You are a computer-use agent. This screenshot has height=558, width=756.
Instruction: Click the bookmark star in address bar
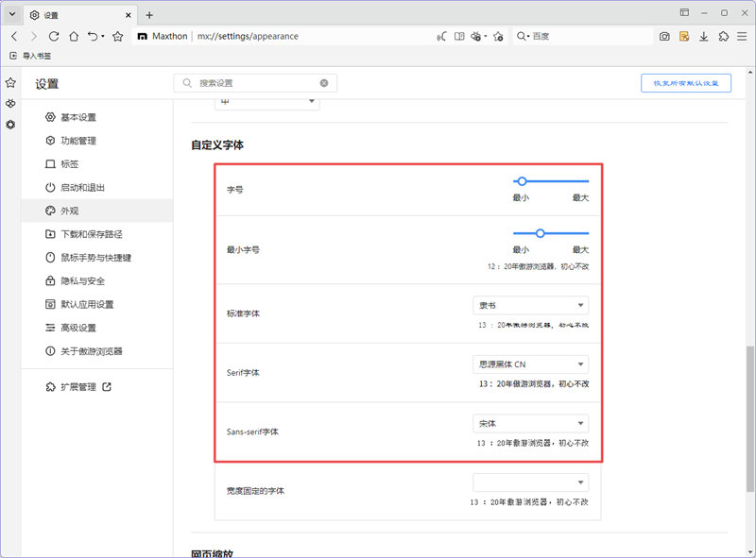pos(498,36)
